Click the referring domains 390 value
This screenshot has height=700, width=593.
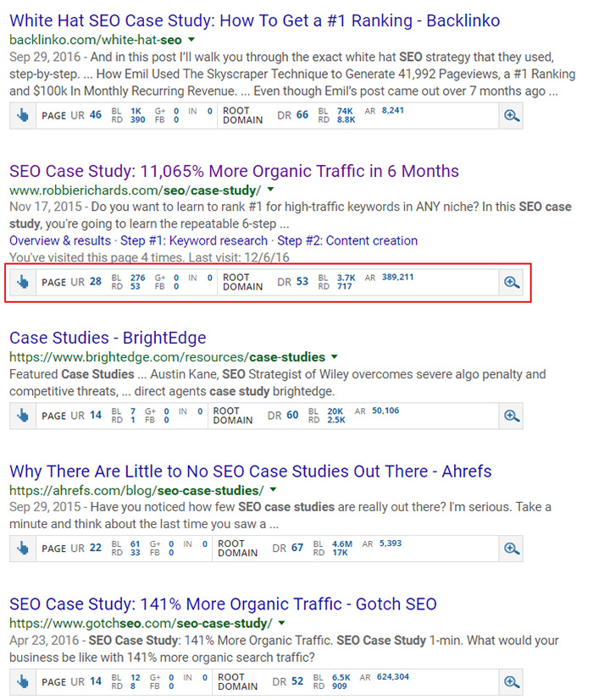point(137,119)
